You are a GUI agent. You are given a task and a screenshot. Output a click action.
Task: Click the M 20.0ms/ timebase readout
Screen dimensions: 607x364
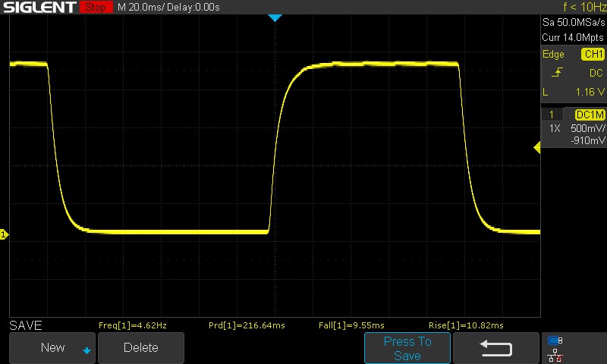click(x=140, y=7)
